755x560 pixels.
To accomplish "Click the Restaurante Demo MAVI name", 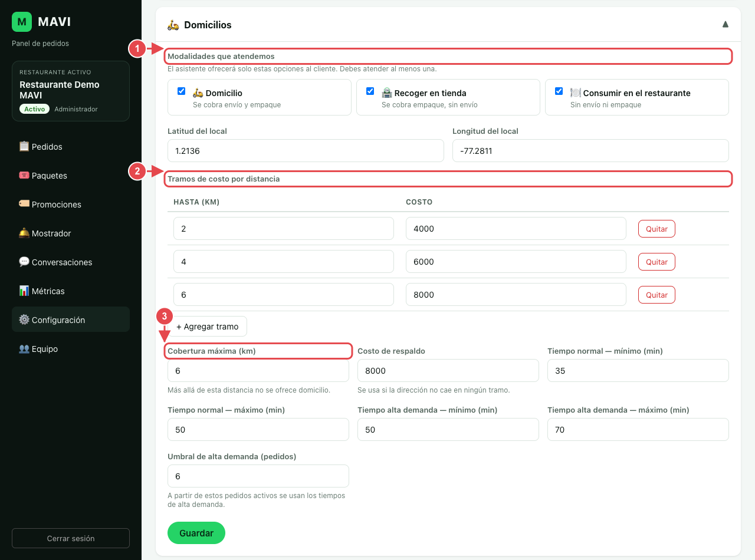I will 60,90.
